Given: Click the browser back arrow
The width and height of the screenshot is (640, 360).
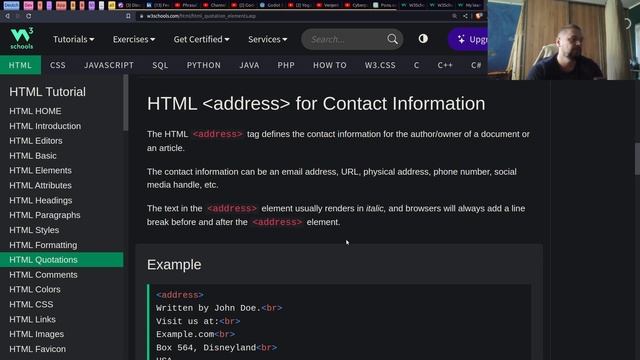Looking at the screenshot, I should tap(7, 16).
